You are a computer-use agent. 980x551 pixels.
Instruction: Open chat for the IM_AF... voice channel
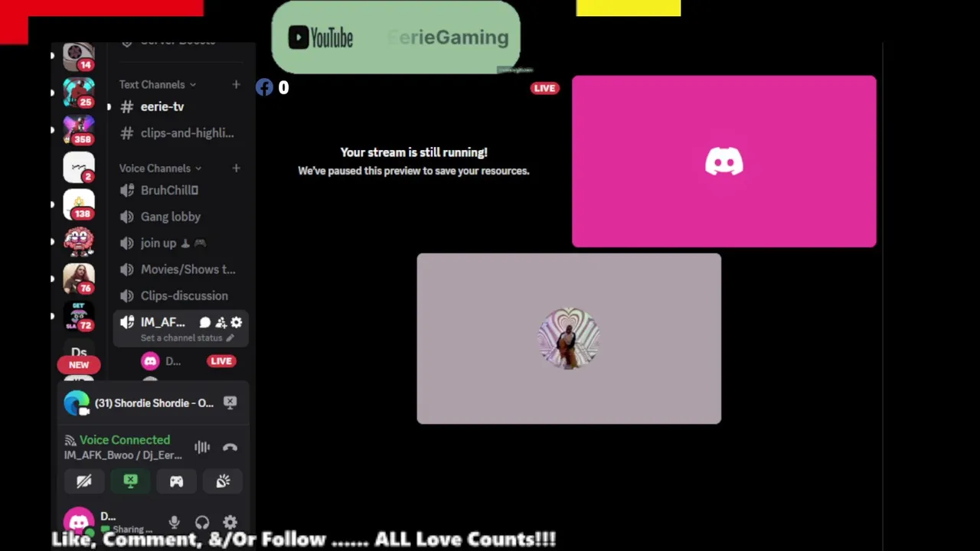[205, 323]
